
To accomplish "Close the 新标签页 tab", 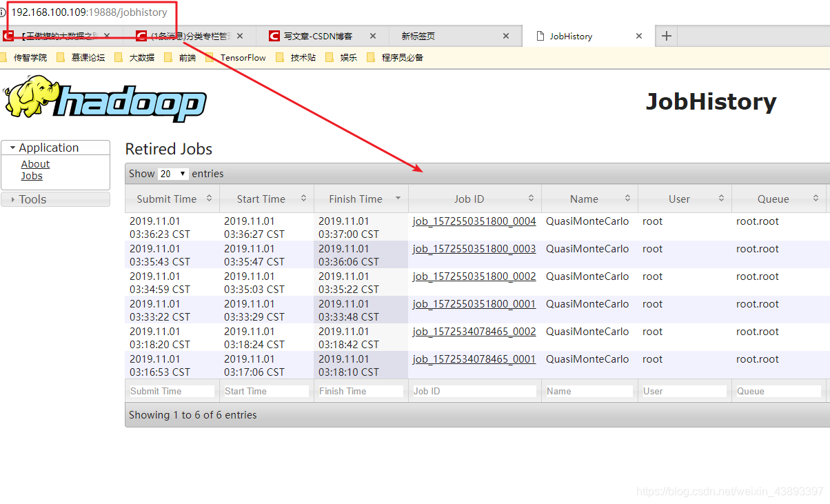I will pos(506,36).
